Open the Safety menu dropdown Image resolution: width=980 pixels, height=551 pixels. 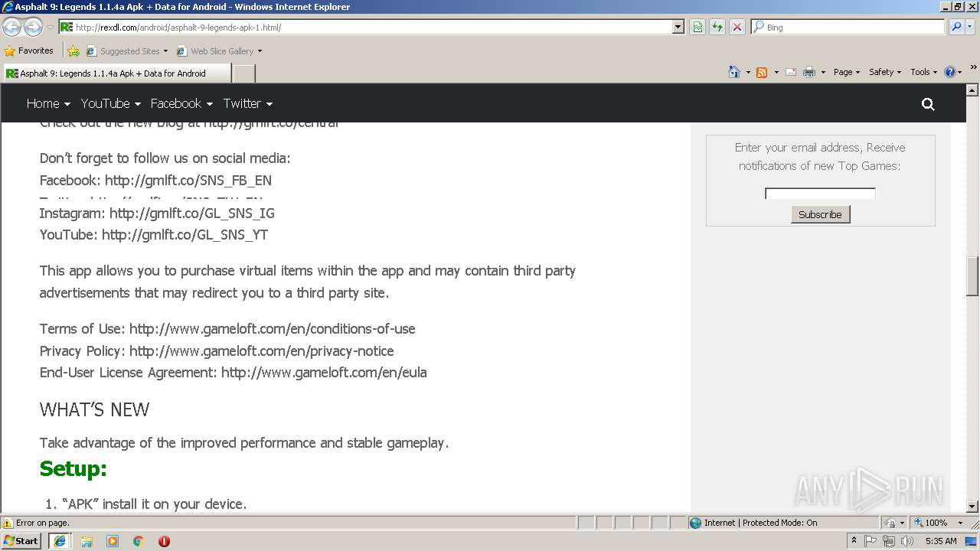tap(884, 72)
